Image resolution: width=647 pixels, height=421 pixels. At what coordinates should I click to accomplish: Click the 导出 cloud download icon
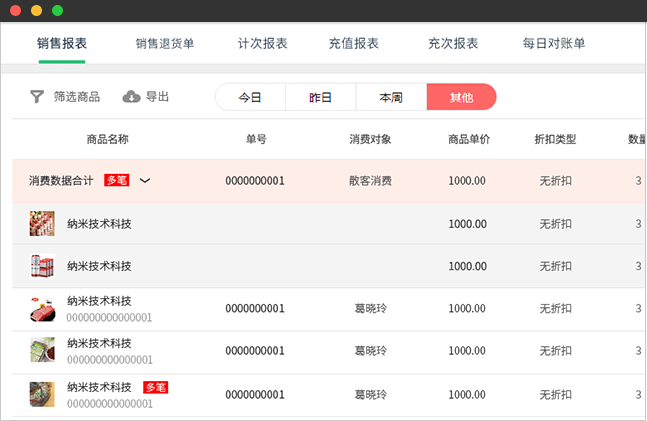pos(132,97)
